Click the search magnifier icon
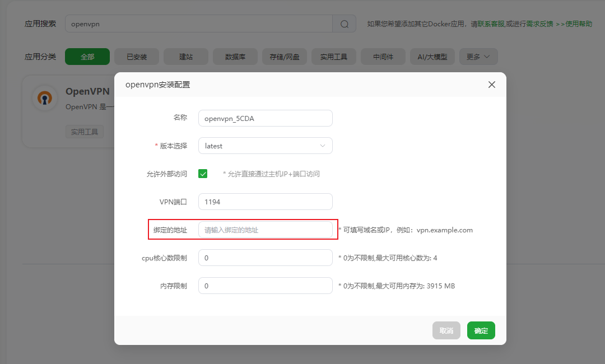Viewport: 605px width, 364px height. pos(345,24)
